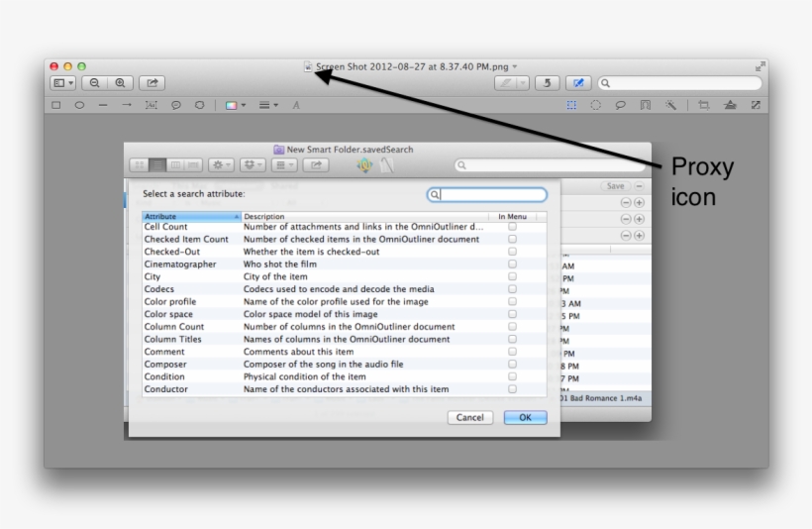Screen dimensions: 812x529
Task: Select the Arrow annotation tool
Action: click(x=127, y=105)
